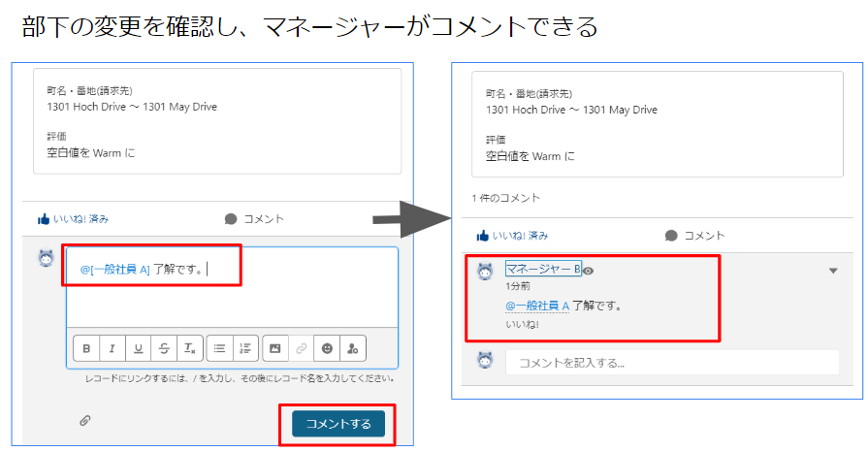The width and height of the screenshot is (868, 452).
Task: Click the mention people icon
Action: [x=353, y=348]
